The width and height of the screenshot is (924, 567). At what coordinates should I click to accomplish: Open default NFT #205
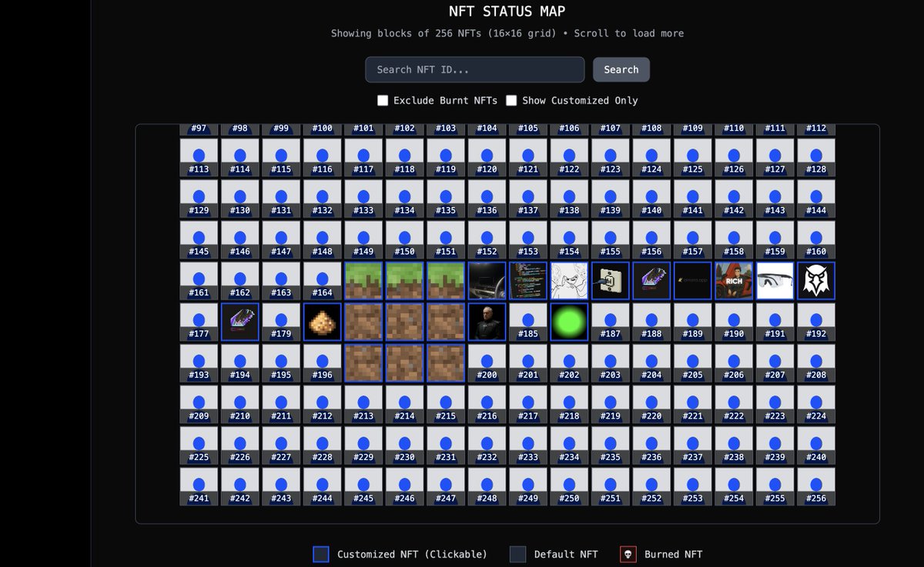pos(693,363)
